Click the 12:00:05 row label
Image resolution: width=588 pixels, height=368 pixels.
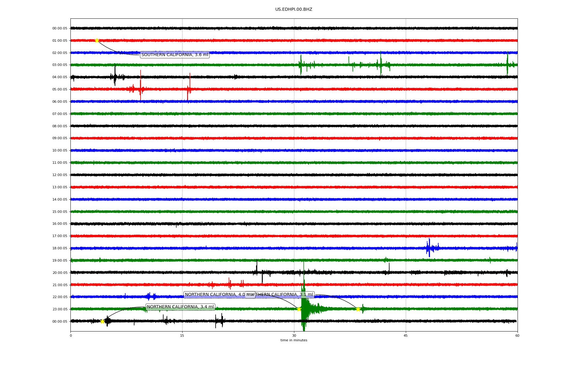coord(60,175)
